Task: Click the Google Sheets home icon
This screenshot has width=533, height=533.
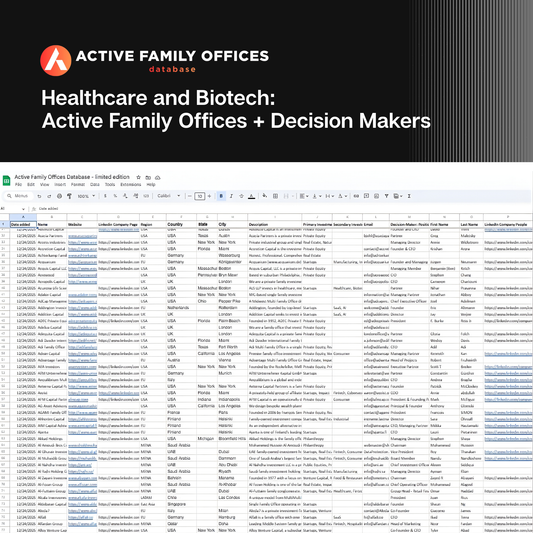Action: tap(6, 180)
